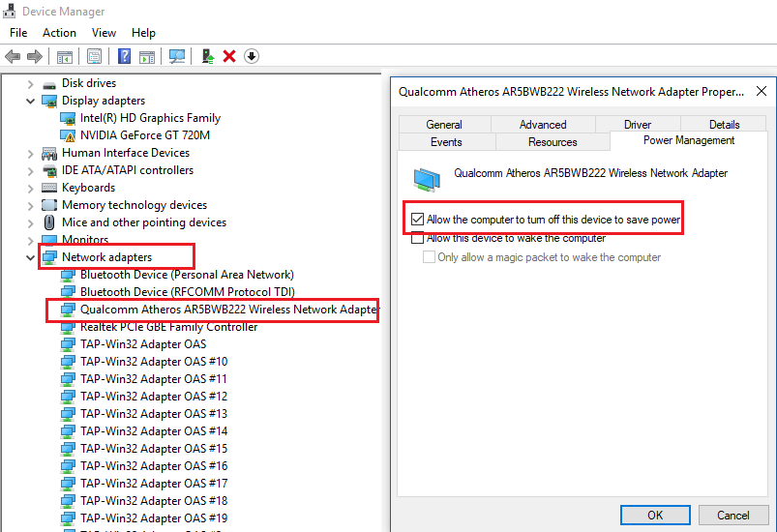Click the Disk drives icon
Screen dimensions: 777x532
coord(49,84)
